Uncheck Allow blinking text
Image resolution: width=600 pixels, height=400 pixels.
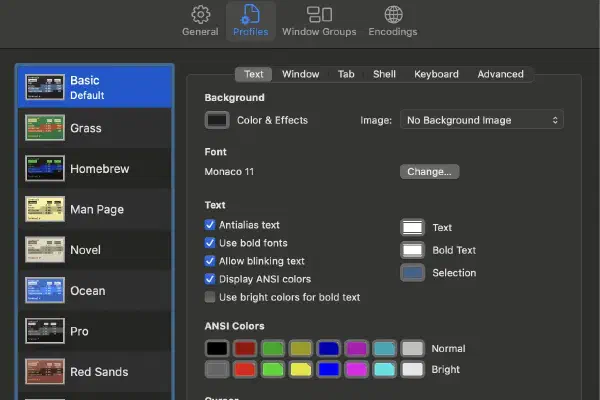(x=210, y=261)
